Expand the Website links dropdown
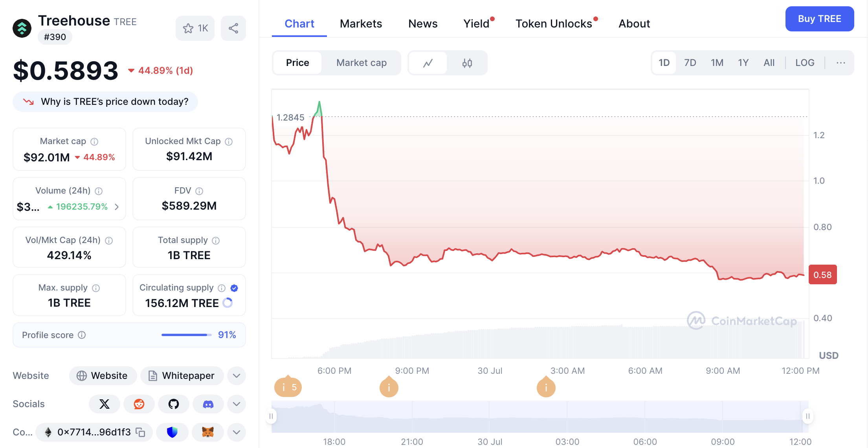The height and width of the screenshot is (448, 868). [x=237, y=376]
